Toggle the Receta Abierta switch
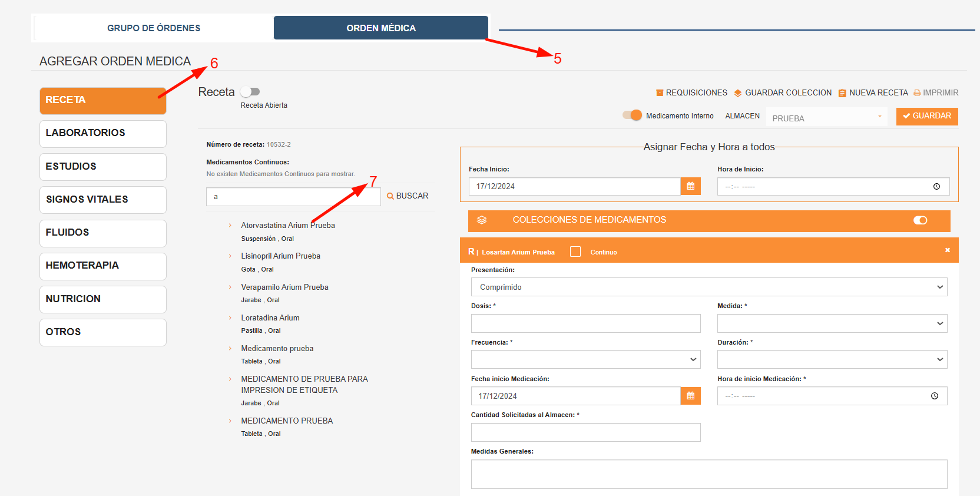The width and height of the screenshot is (980, 496). point(250,92)
